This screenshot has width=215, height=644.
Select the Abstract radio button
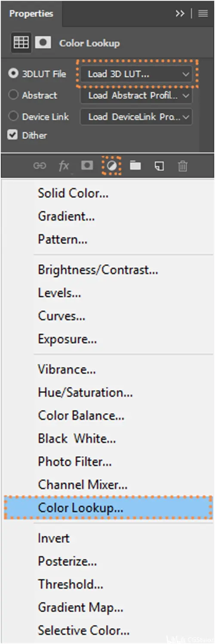tap(13, 95)
